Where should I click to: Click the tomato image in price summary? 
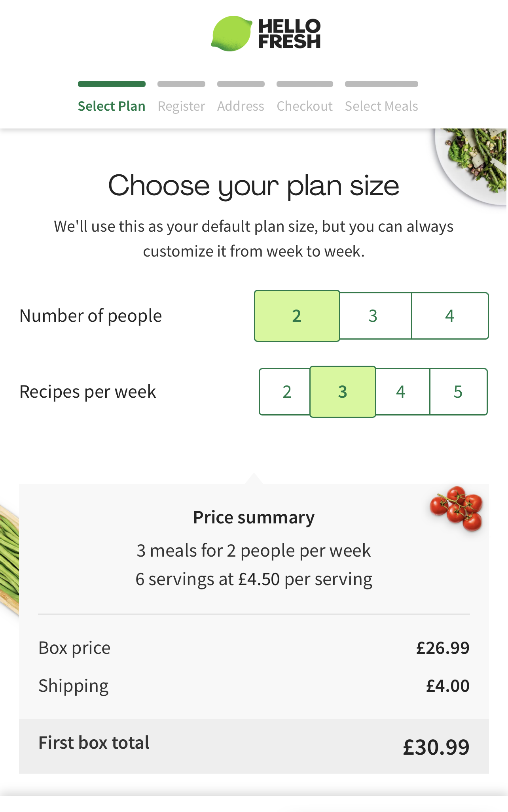[457, 508]
